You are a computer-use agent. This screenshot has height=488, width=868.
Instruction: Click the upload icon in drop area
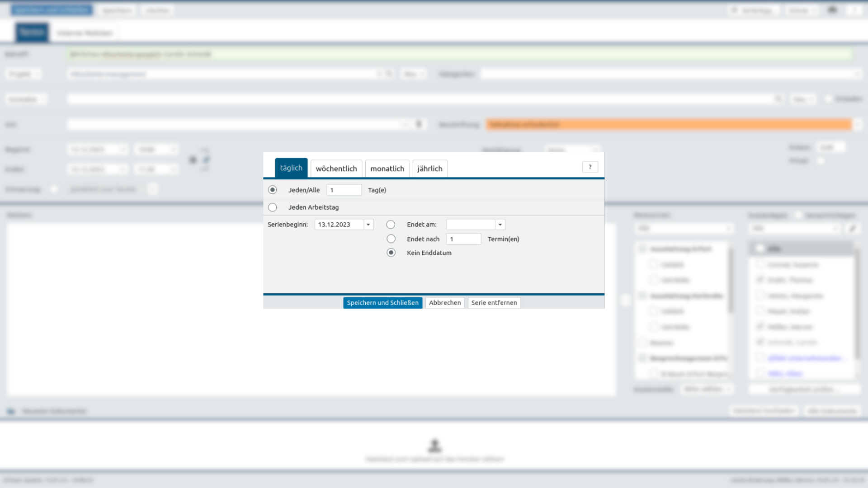pos(434,446)
